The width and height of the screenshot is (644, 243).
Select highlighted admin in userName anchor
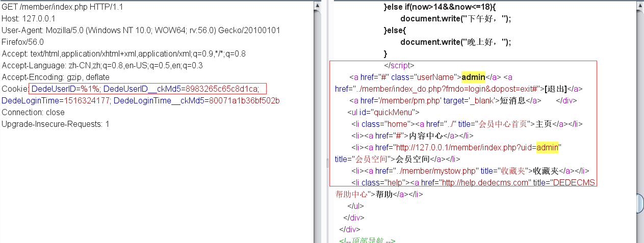point(473,77)
